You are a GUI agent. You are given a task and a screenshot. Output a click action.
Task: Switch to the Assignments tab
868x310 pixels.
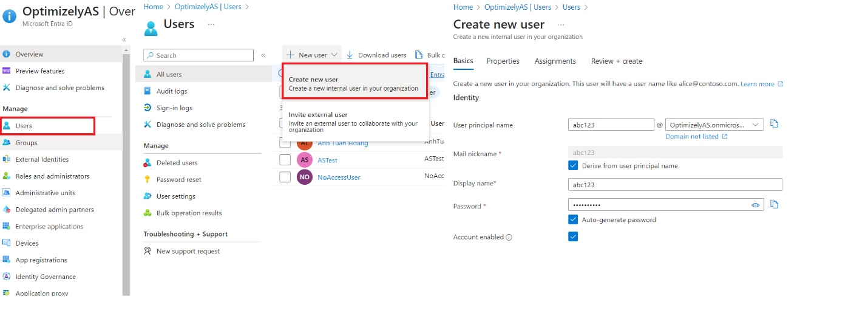[555, 61]
